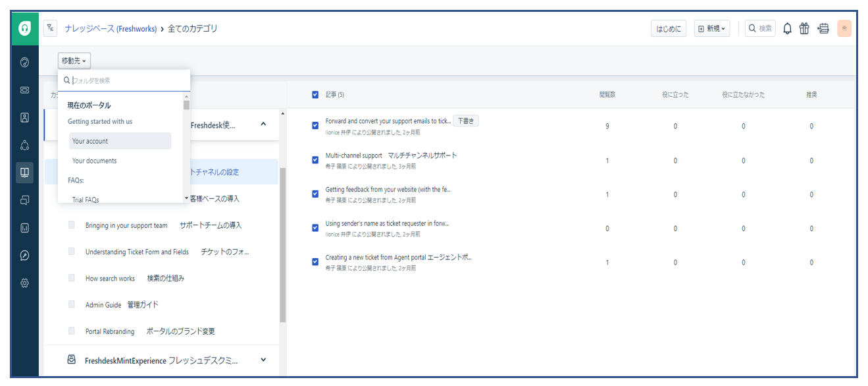Open the social network icon in sidebar
This screenshot has height=386, width=868.
point(25,145)
